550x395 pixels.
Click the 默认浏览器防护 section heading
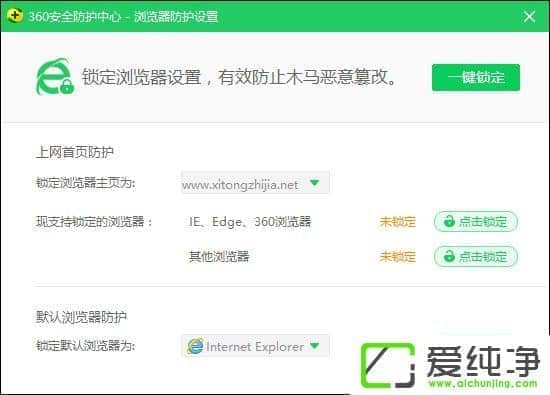click(x=81, y=317)
